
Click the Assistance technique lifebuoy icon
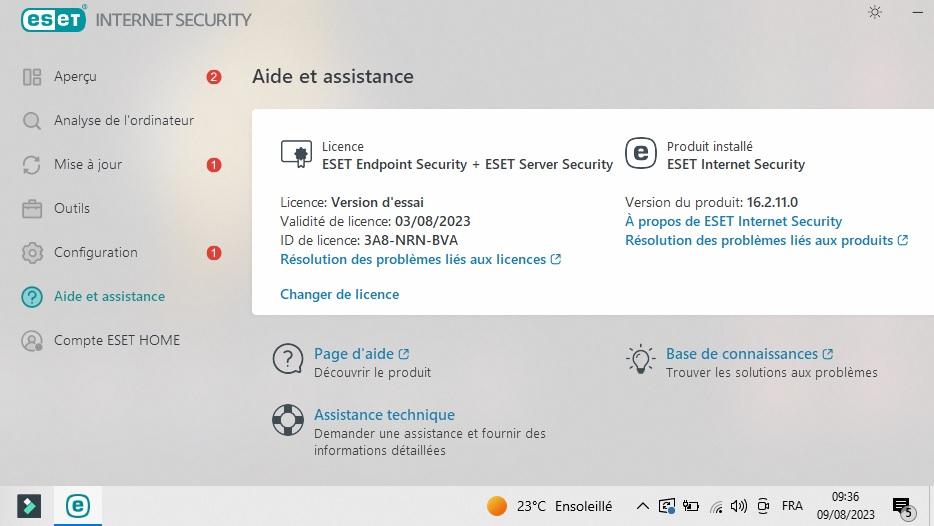click(288, 420)
